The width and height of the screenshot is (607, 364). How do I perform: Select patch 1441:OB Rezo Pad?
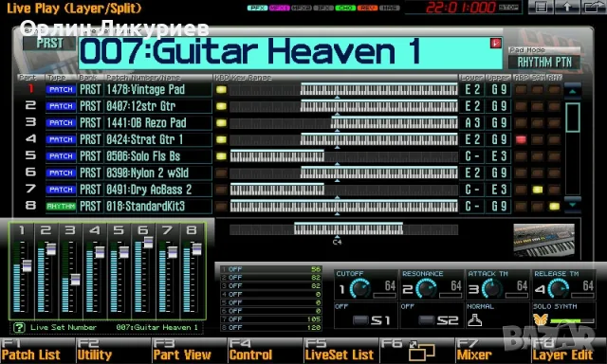coord(158,123)
